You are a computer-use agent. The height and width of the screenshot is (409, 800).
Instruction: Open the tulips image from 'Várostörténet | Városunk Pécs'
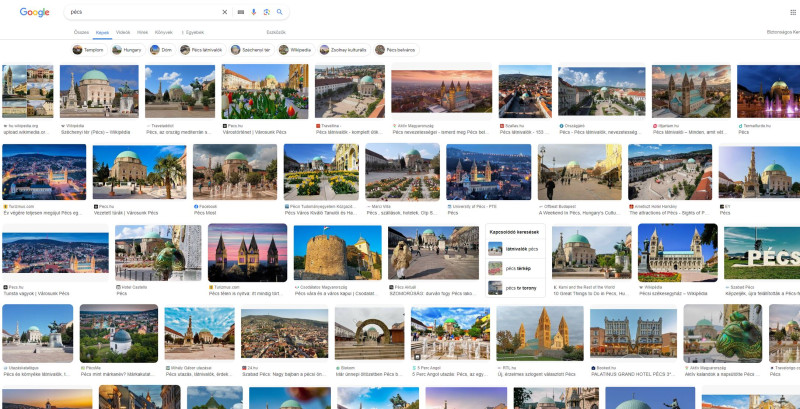click(x=265, y=91)
